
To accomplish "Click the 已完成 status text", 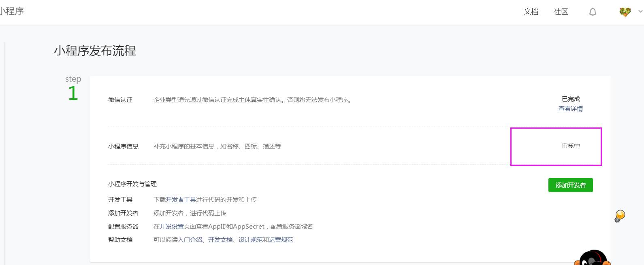I will (x=571, y=99).
